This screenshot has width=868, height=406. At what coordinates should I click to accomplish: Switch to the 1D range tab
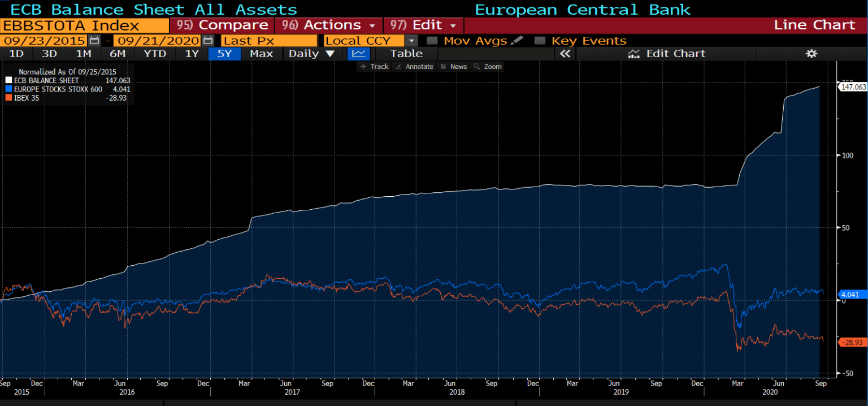16,54
